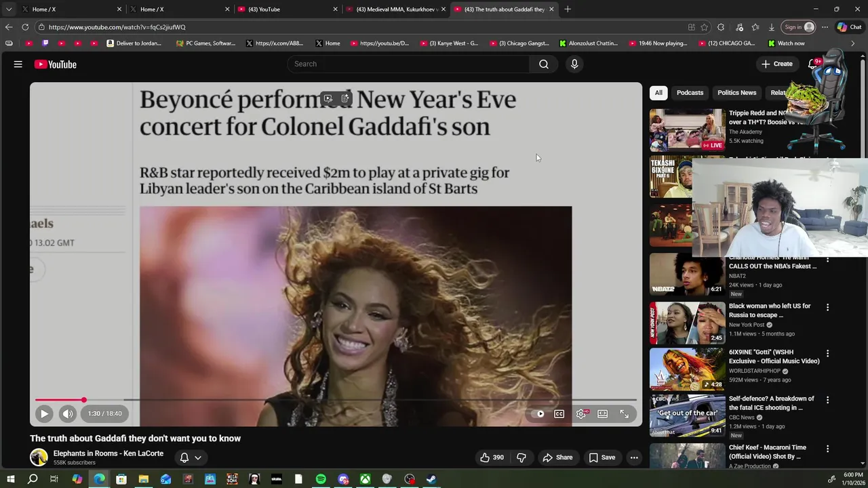Viewport: 868px width, 488px height.
Task: Open Xbox app from the taskbar
Action: pyautogui.click(x=365, y=479)
